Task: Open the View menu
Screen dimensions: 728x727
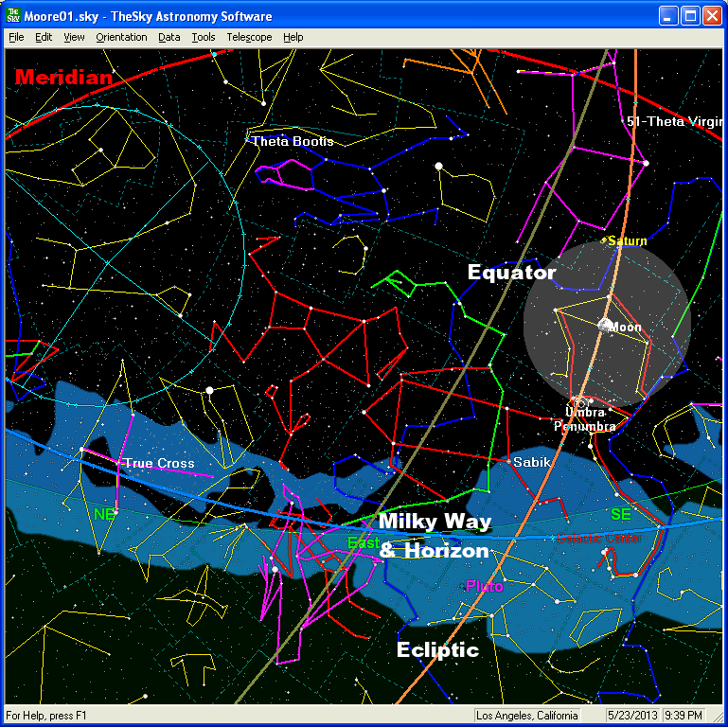Action: 74,37
